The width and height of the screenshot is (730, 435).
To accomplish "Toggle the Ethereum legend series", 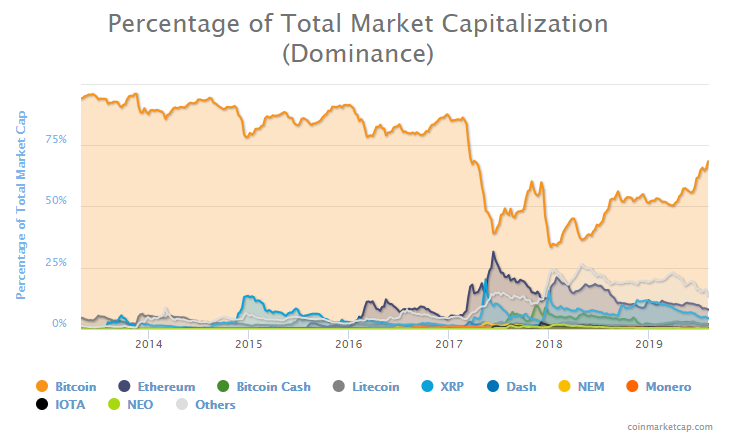I will [x=166, y=387].
